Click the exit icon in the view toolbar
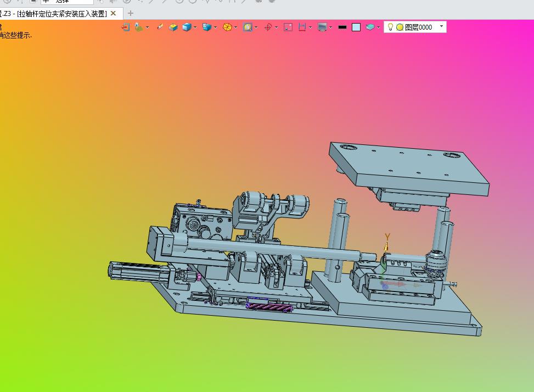 coord(126,27)
